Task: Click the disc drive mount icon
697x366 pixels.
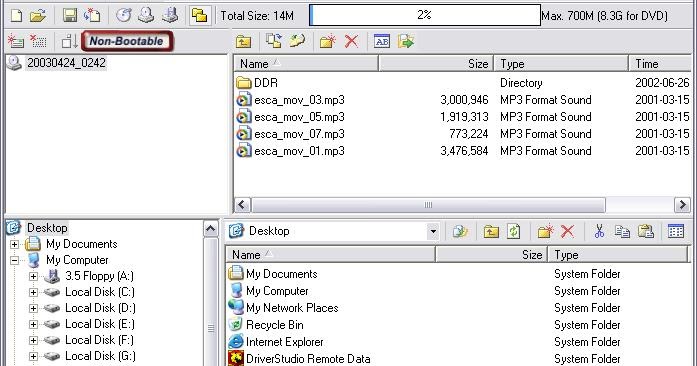Action: 146,16
